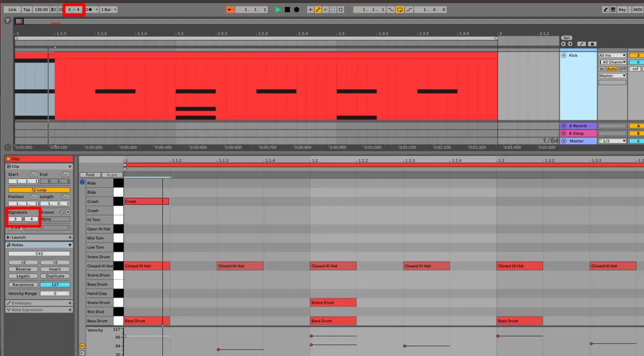Viewport: 644px width, 356px height.
Task: Select the Snare Drum note at beat 1.2
Action: [x=333, y=302]
